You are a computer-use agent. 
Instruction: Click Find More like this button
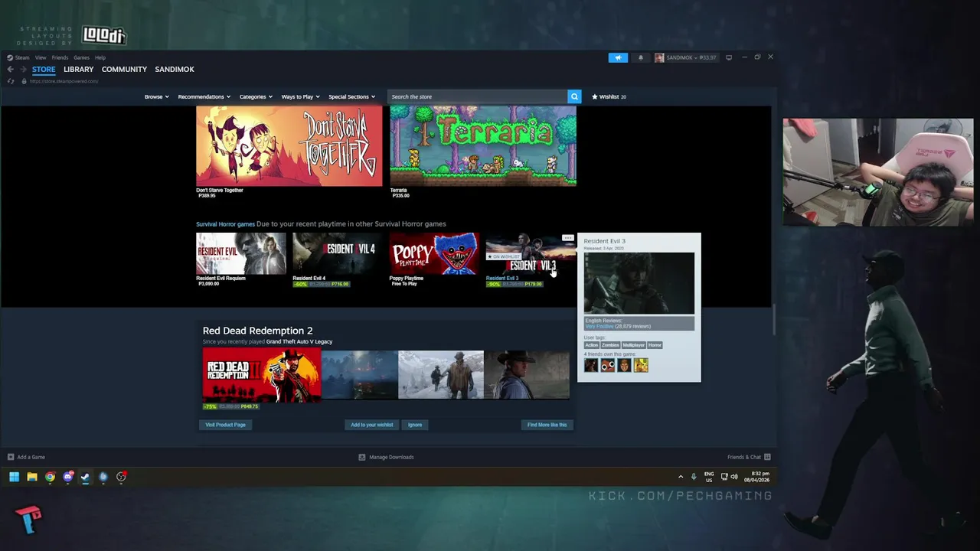pos(547,425)
